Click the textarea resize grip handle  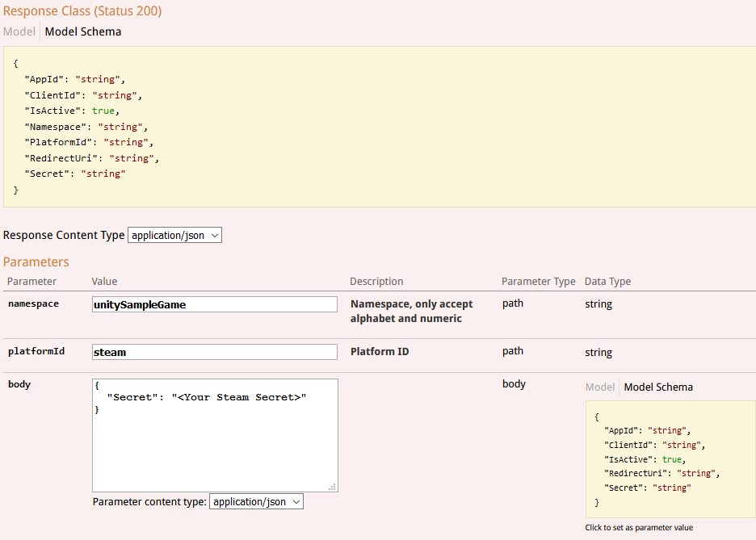[333, 487]
